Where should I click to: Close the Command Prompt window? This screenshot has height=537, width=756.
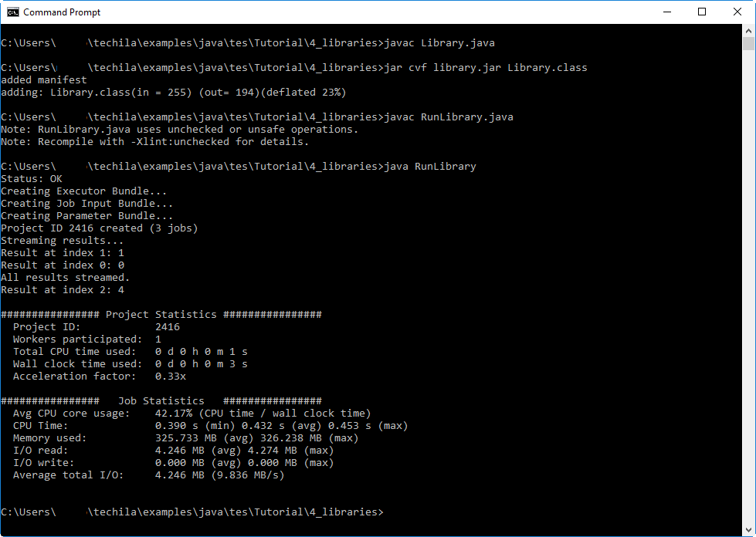pyautogui.click(x=737, y=12)
